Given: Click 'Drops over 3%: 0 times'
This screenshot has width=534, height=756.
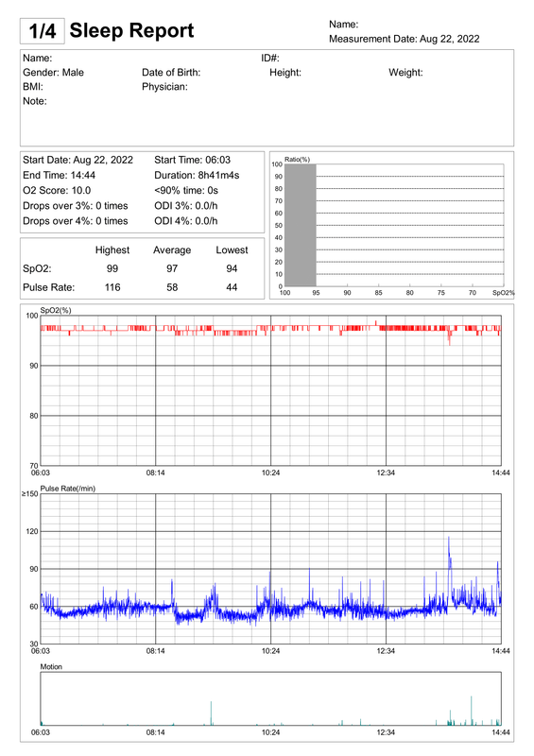Looking at the screenshot, I should click(76, 206).
